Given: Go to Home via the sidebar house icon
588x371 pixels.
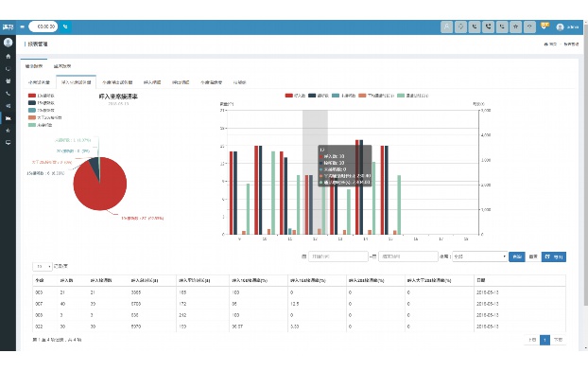Looking at the screenshot, I should 8,57.
